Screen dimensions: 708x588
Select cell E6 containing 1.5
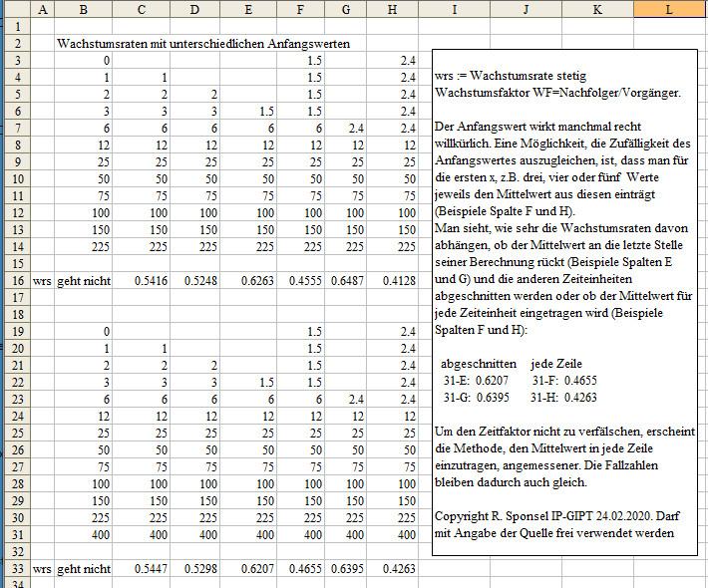248,112
